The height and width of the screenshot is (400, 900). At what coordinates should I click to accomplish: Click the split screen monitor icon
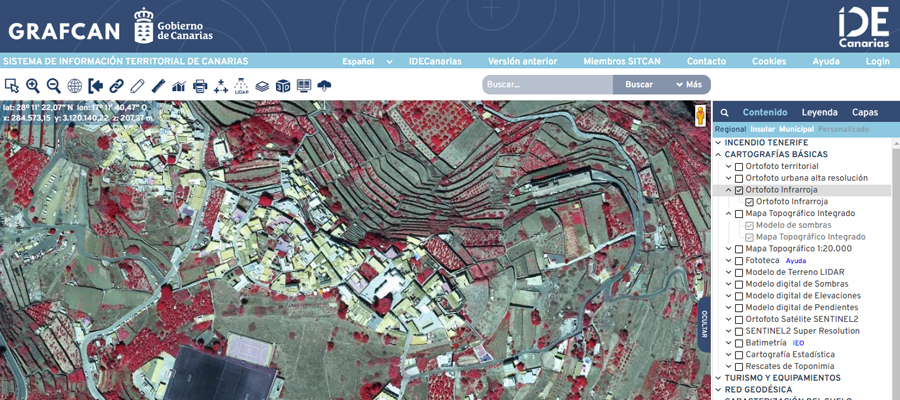pyautogui.click(x=304, y=86)
